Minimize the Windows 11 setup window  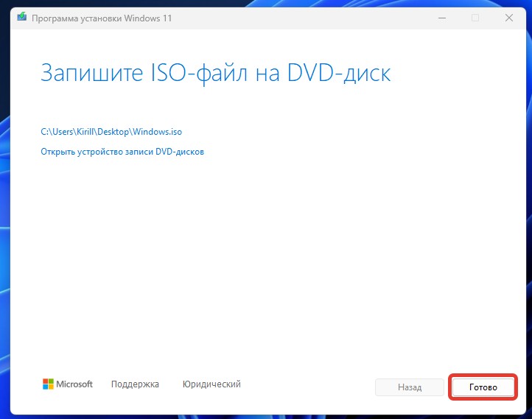442,18
